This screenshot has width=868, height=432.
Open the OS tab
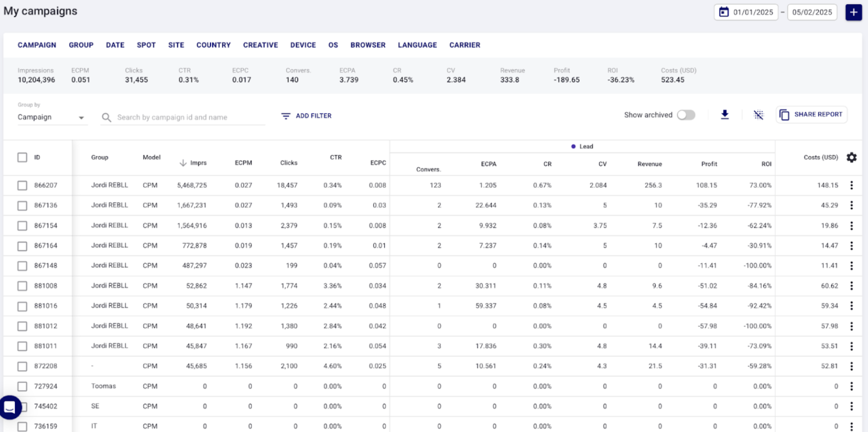[333, 45]
